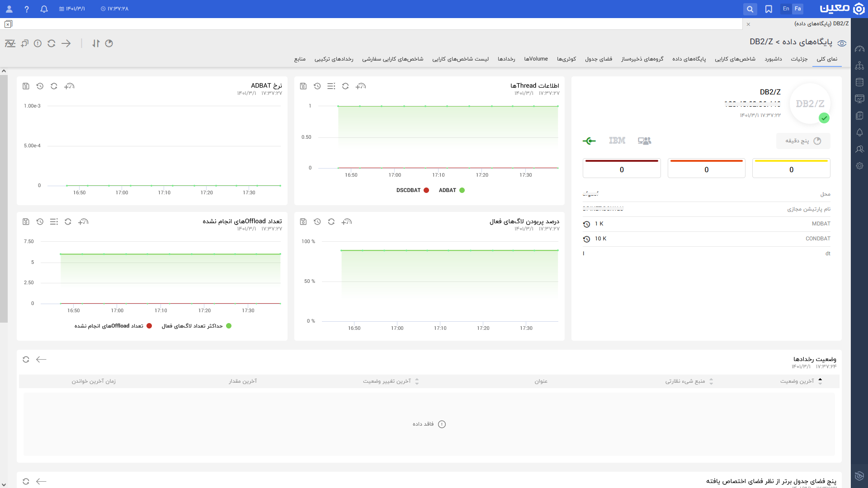Save the Thread information chart
Screen dimensions: 868x488
coord(303,86)
